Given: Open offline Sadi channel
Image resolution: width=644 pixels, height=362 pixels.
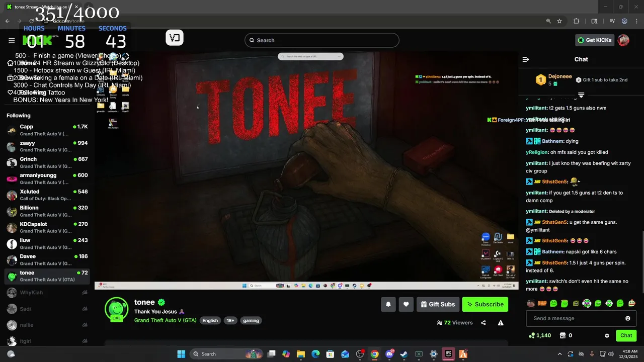Looking at the screenshot, I should (x=47, y=309).
